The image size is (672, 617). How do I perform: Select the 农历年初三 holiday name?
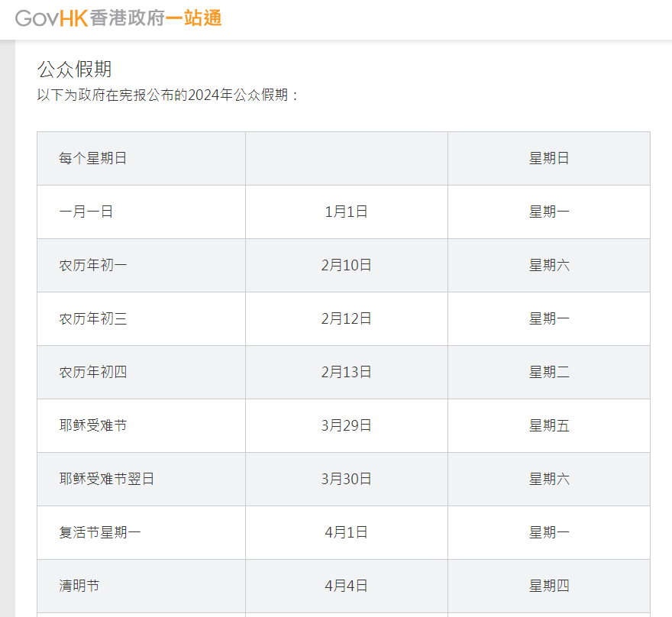pos(93,319)
